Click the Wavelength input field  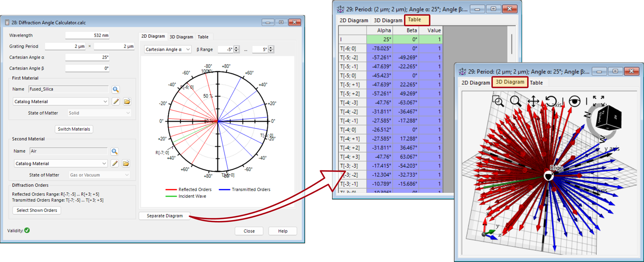[87, 35]
